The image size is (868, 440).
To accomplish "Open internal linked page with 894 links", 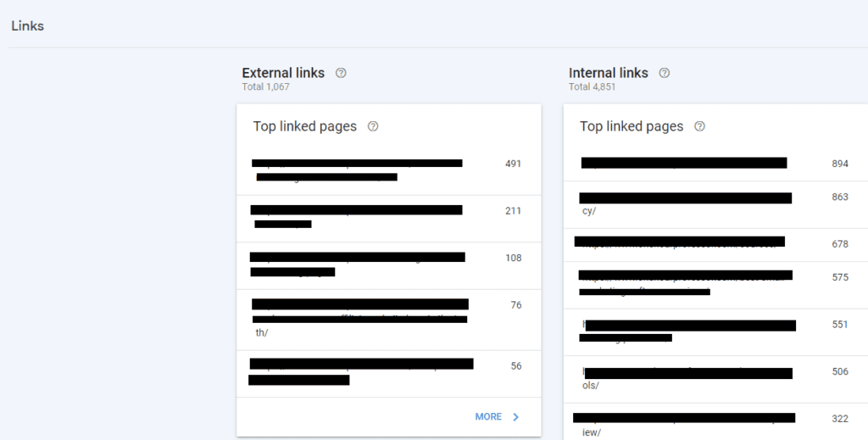I will pyautogui.click(x=715, y=164).
